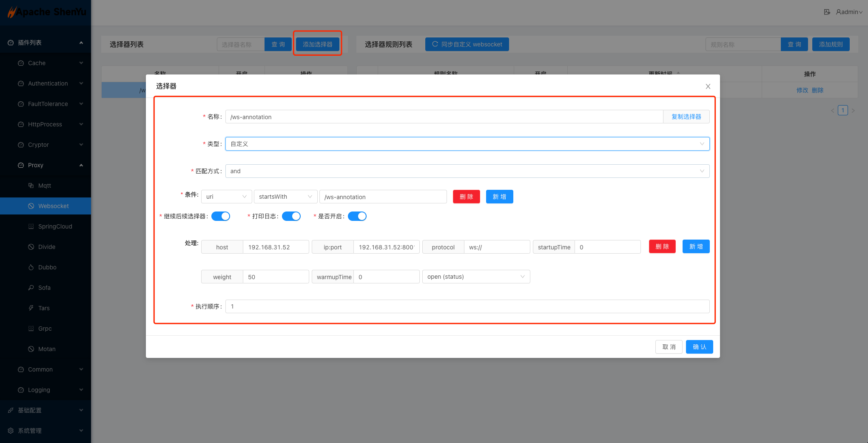868x443 pixels.
Task: Click the Dubbo plugin icon
Action: [31, 267]
